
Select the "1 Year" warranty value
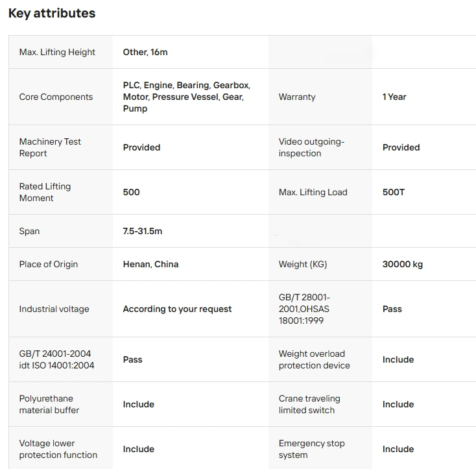coord(394,97)
